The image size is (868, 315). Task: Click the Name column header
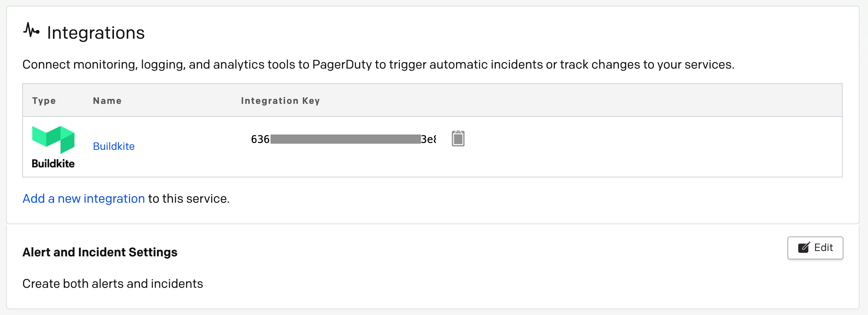point(107,100)
